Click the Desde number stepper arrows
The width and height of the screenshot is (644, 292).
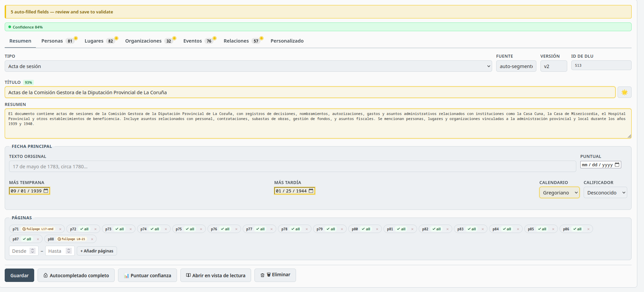33,251
